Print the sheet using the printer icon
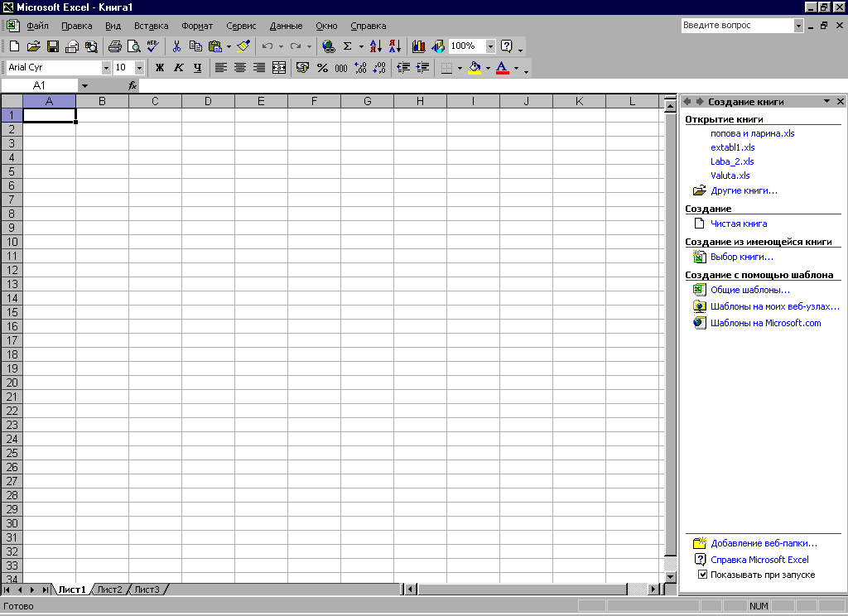The height and width of the screenshot is (616, 848). coord(114,46)
